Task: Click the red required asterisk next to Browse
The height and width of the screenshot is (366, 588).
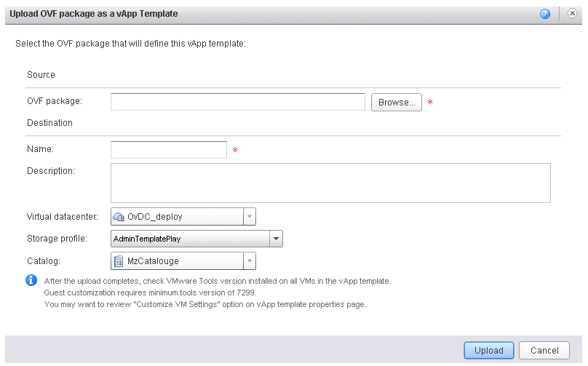Action: [430, 102]
